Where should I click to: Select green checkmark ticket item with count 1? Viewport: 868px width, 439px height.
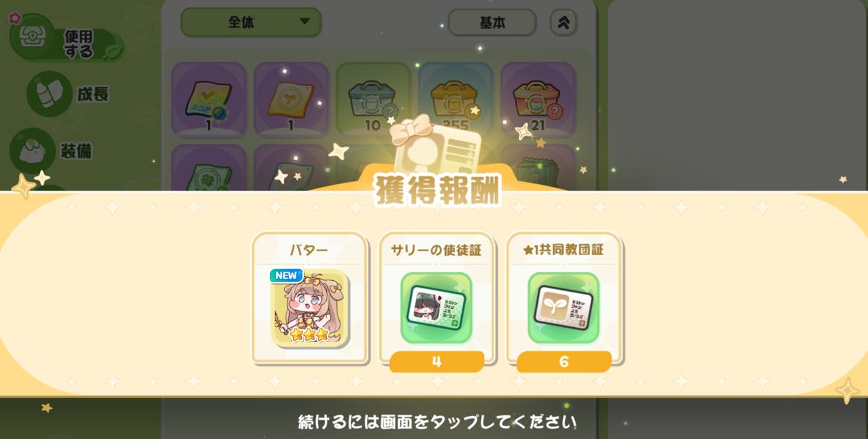coord(209,99)
